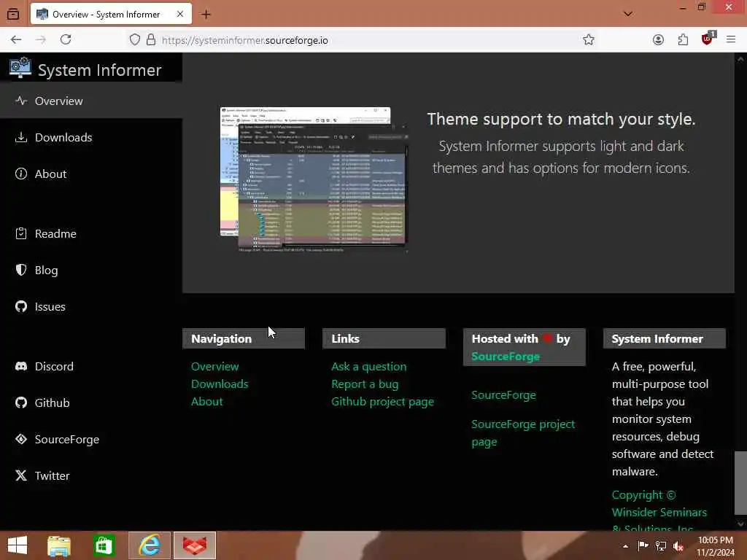Click the scrollbar up arrow
747x560 pixels.
[x=740, y=60]
